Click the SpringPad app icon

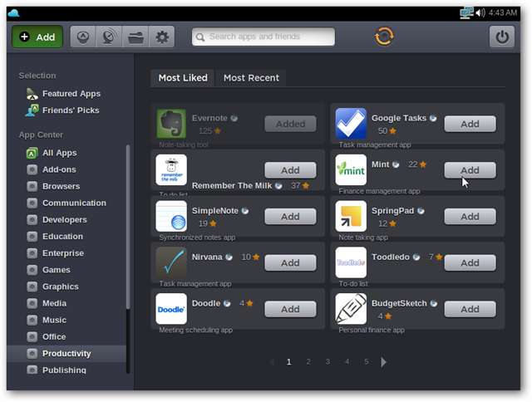[x=351, y=216]
